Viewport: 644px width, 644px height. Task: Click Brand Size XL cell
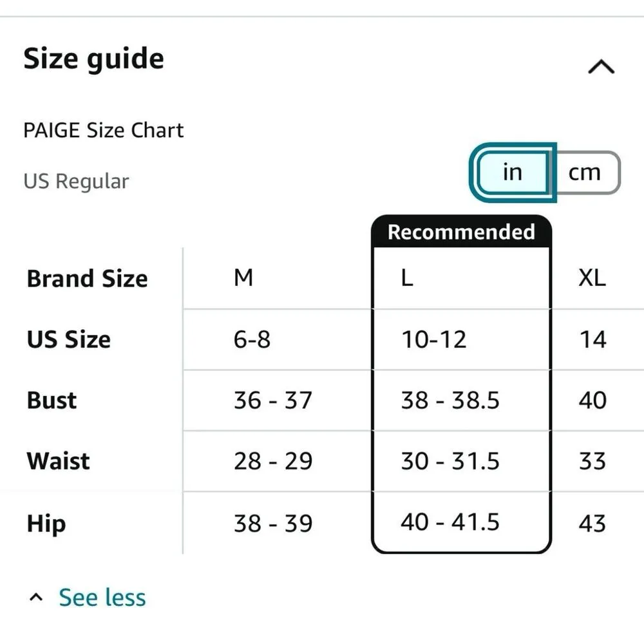[592, 278]
